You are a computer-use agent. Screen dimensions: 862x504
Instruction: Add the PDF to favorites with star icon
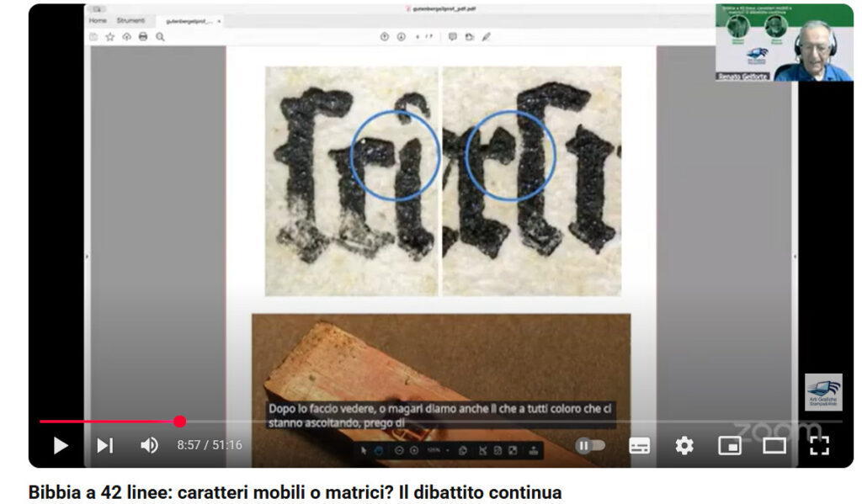click(109, 37)
